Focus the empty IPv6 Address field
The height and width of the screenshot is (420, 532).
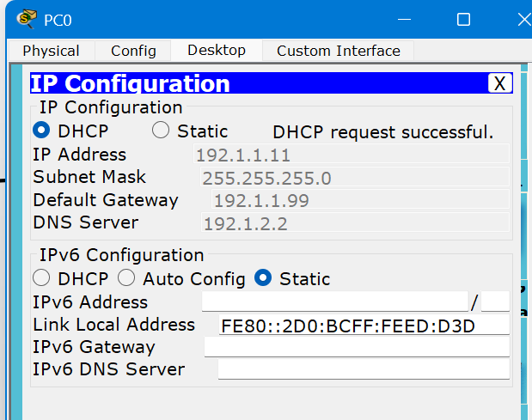(334, 302)
